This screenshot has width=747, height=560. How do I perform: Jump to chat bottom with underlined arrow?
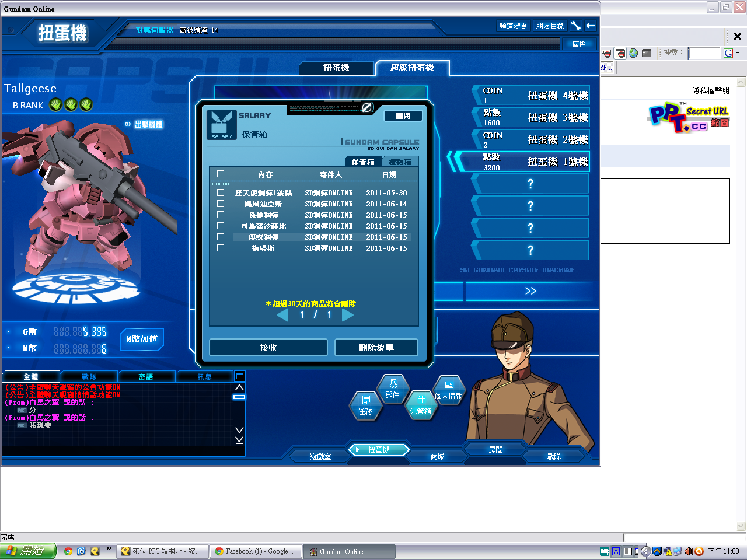coord(239,440)
